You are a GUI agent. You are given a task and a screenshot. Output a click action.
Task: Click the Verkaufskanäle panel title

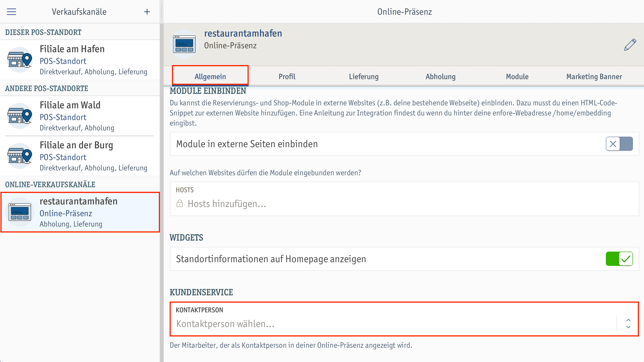(x=79, y=12)
